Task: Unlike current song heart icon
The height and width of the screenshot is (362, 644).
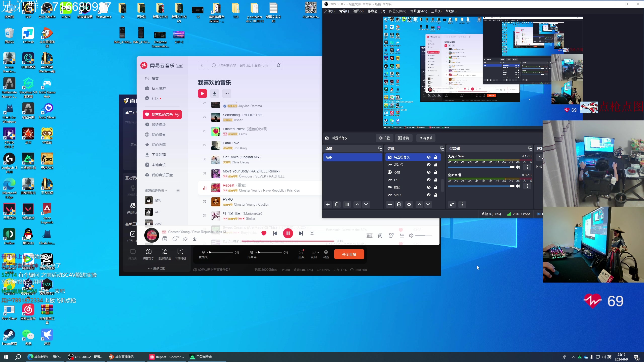Action: pos(264,233)
